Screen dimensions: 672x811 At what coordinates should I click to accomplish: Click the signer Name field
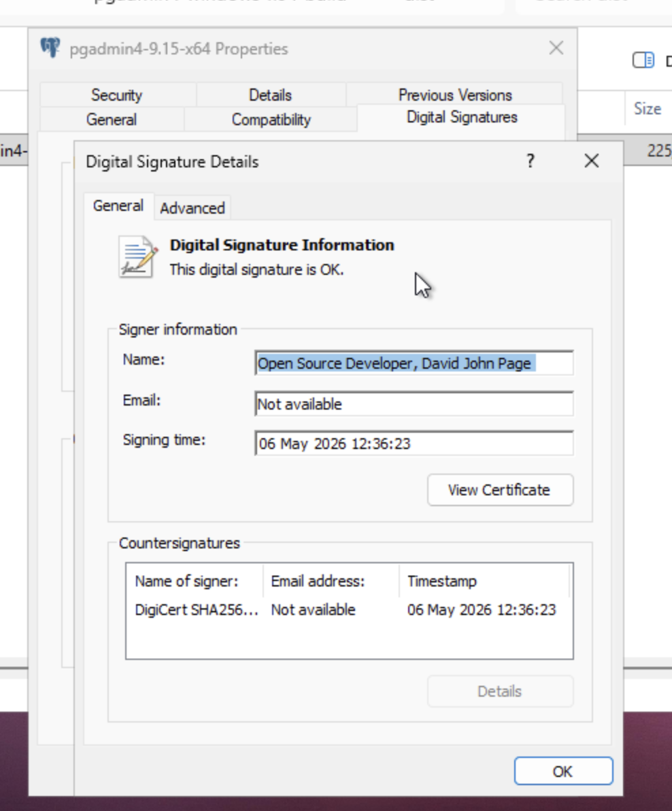tap(414, 363)
